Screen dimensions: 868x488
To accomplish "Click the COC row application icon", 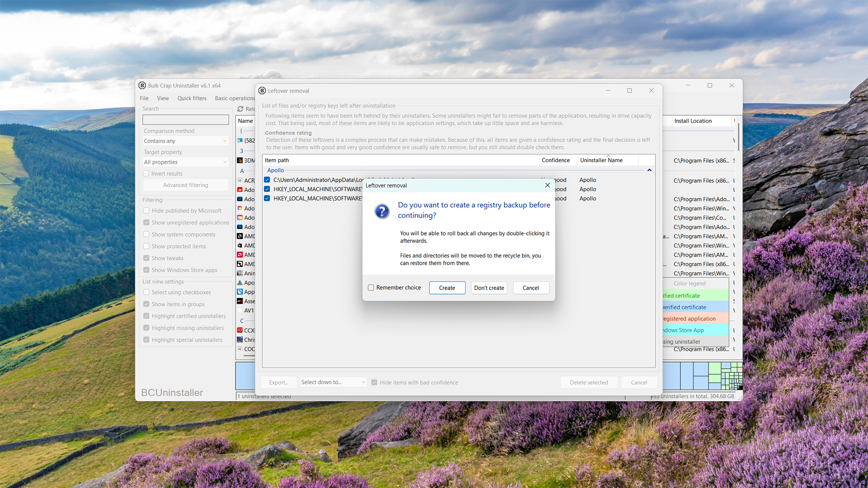I will (x=240, y=349).
